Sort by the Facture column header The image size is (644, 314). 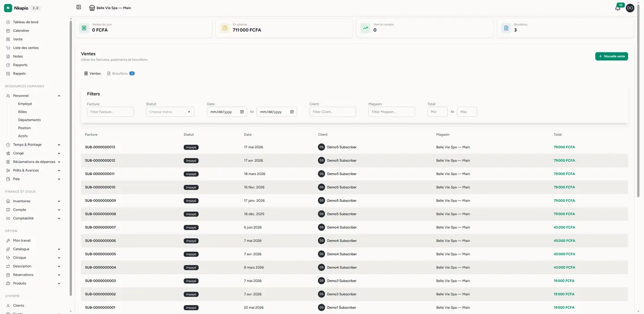click(91, 134)
